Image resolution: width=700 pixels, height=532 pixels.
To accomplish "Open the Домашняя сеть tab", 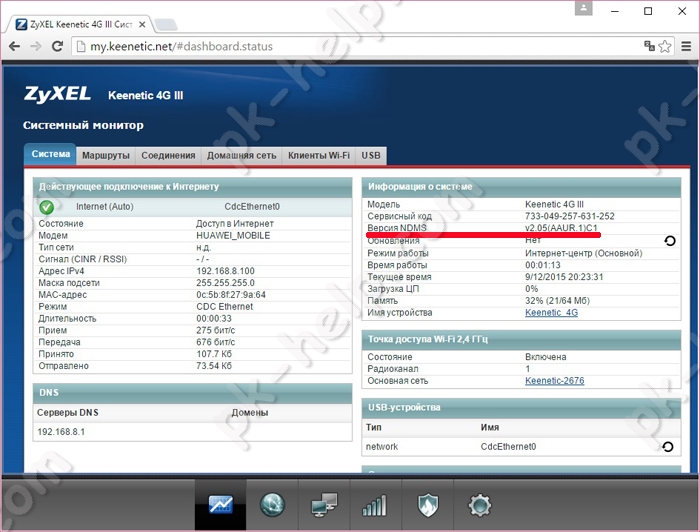I will 242,156.
